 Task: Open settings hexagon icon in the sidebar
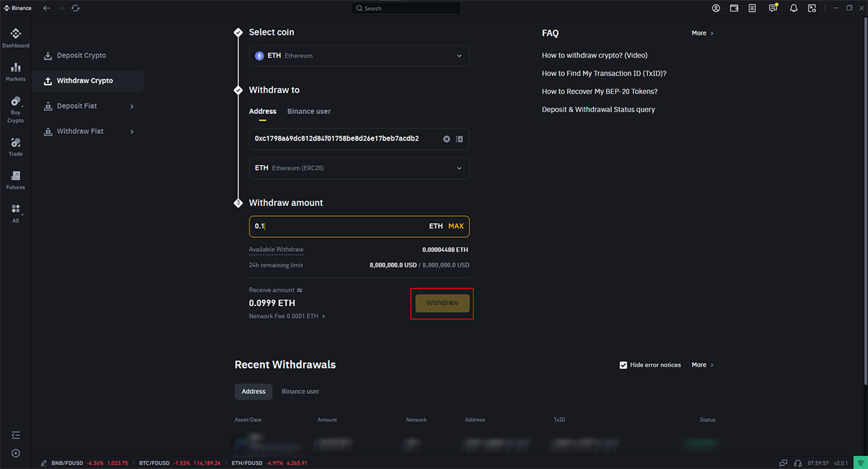16,453
